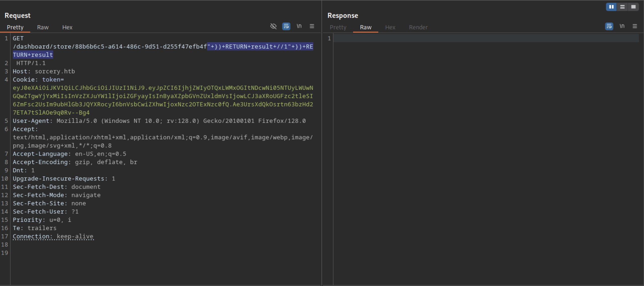Click the Host: sorcery.htb header line
644x286 pixels.
tap(44, 71)
